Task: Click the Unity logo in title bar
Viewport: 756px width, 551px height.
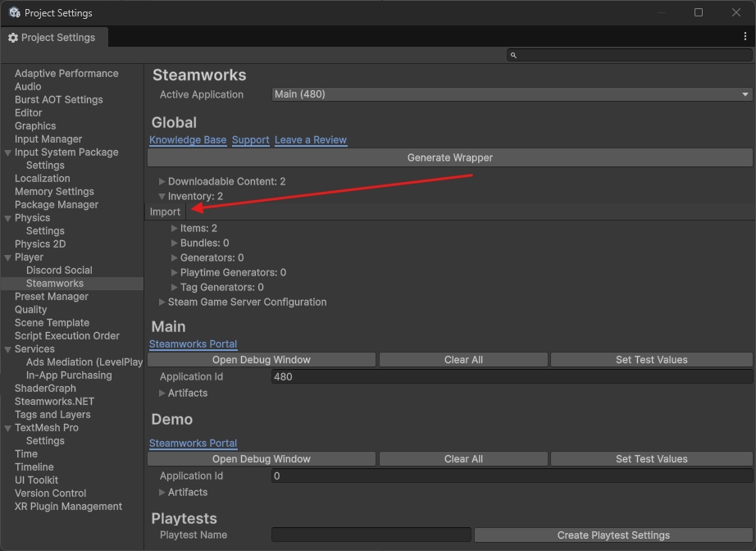Action: tap(14, 12)
